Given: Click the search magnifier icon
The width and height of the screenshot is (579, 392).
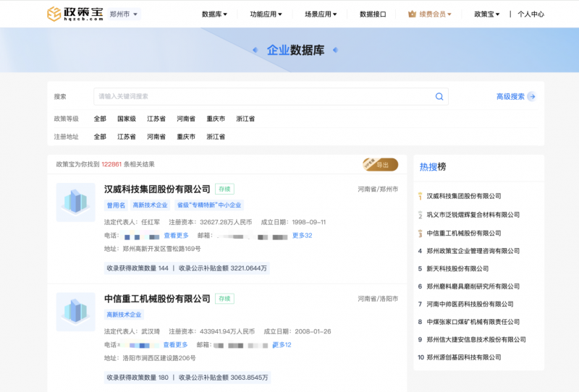Looking at the screenshot, I should [439, 96].
